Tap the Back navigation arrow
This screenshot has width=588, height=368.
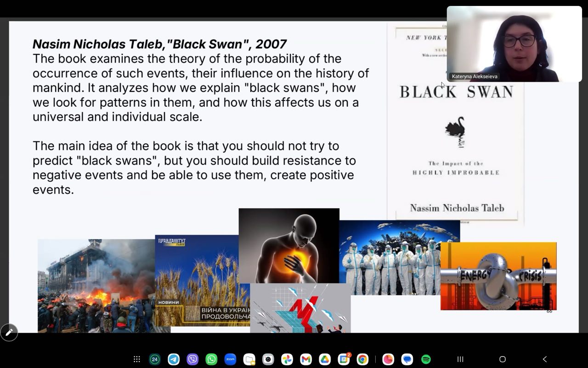pyautogui.click(x=545, y=359)
